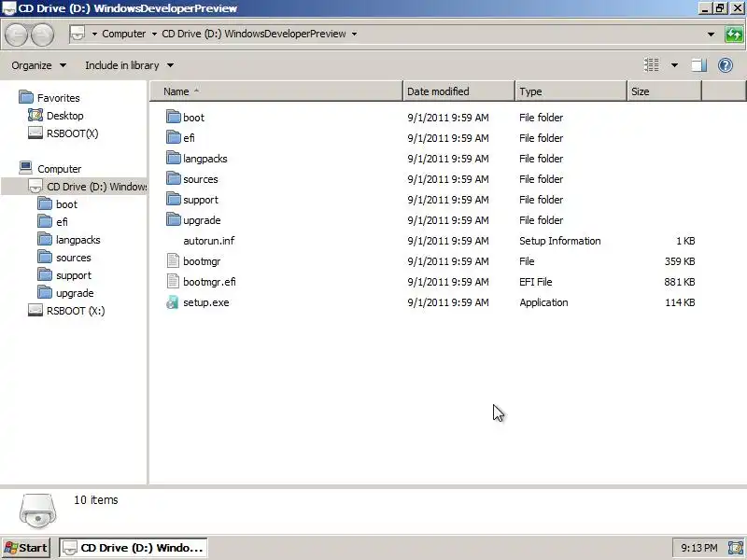Select Desktop under Favorites
Viewport: 747px width, 560px height.
click(64, 116)
